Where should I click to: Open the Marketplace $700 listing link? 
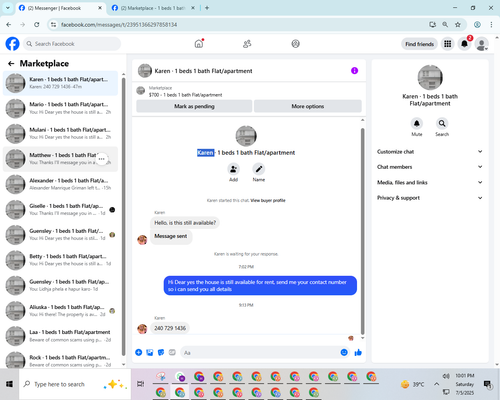click(x=185, y=95)
